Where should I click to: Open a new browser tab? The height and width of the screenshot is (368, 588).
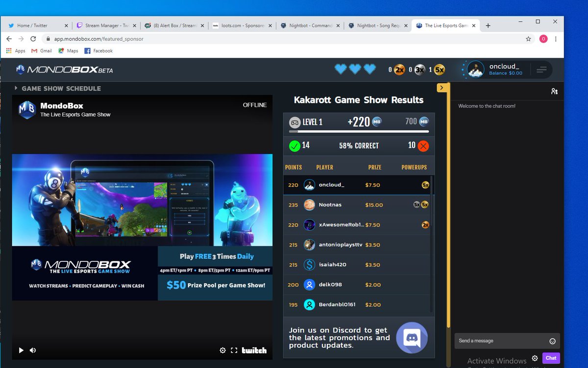coord(488,25)
